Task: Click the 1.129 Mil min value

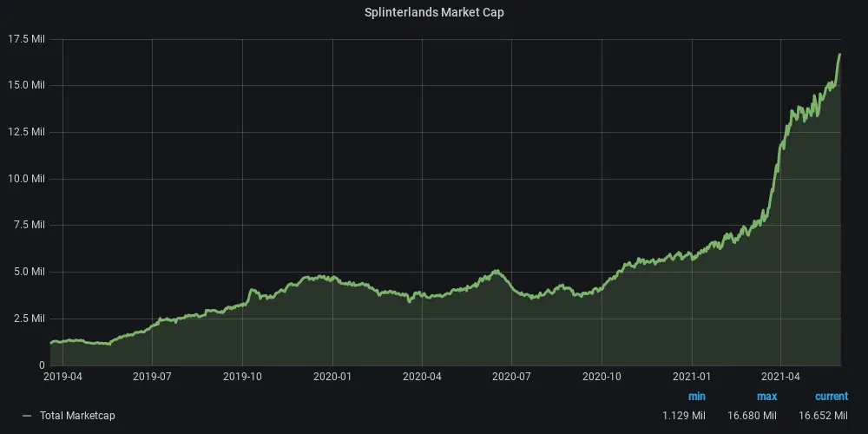Action: [684, 415]
